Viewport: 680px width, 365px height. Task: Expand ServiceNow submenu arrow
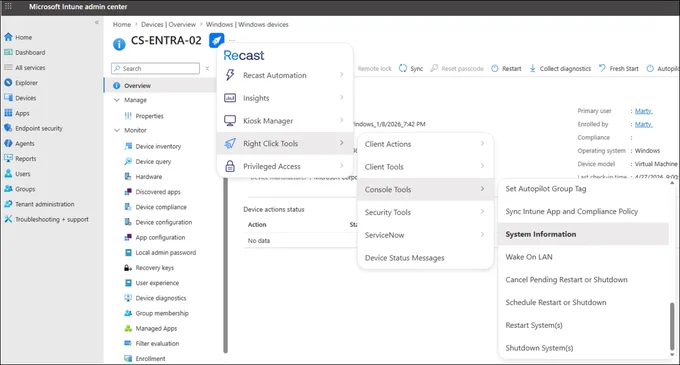click(x=482, y=235)
